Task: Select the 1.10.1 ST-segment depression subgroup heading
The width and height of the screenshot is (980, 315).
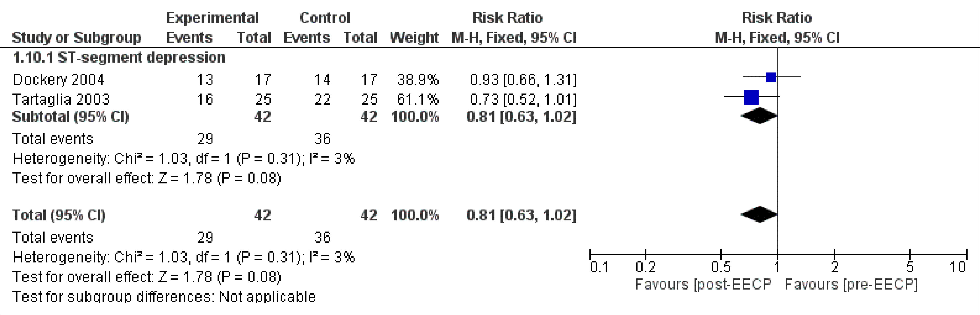Action: tap(119, 57)
